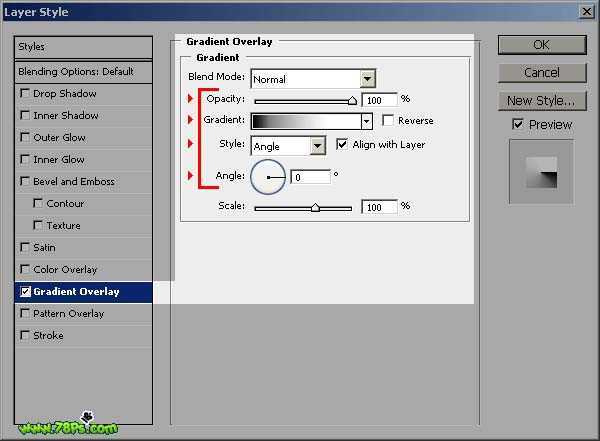The image size is (600, 441).
Task: Open the Styles panel entry
Action: pos(83,47)
